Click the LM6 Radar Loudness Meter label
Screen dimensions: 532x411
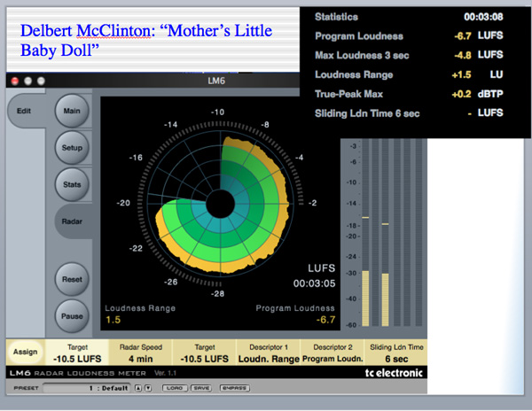(78, 373)
